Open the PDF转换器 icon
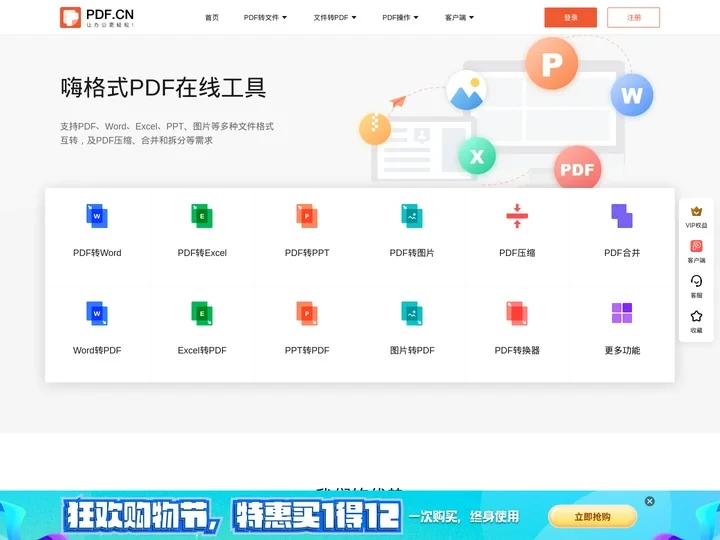 (517, 313)
